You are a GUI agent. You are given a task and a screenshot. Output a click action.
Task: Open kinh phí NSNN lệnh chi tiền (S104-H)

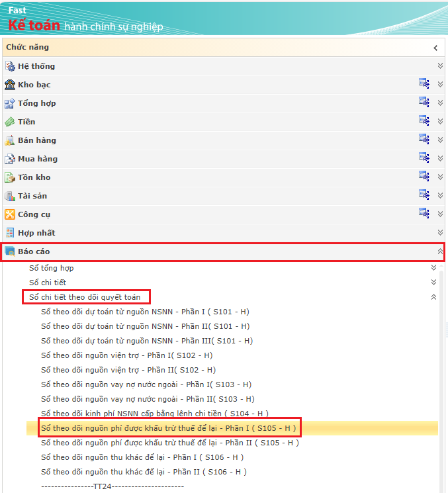(155, 414)
